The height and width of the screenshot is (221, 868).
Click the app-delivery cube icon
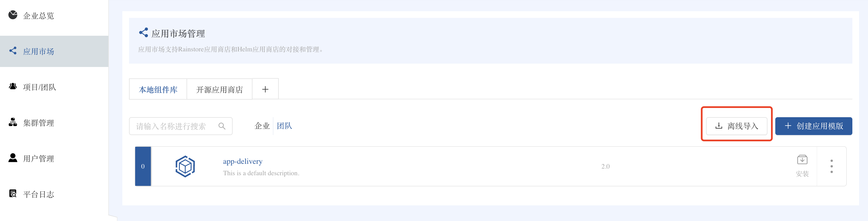point(185,166)
